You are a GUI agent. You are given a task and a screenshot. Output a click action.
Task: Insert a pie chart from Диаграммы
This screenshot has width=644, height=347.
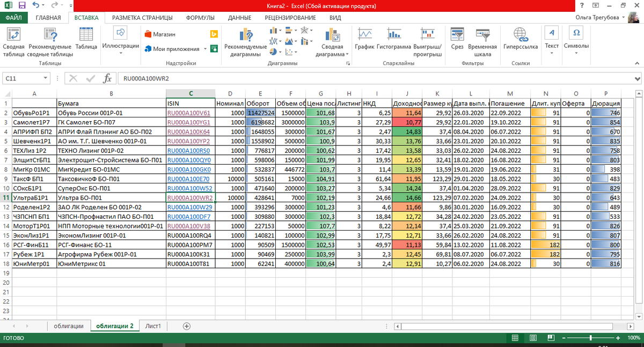click(275, 52)
